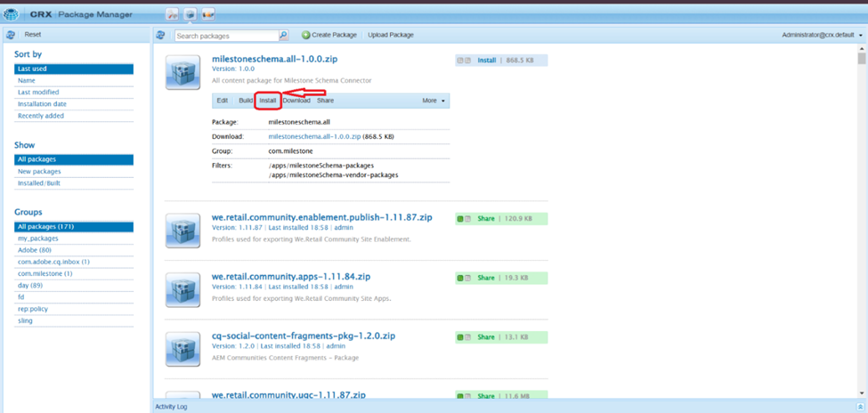Click second status icon in community.apps Share badge
Image resolution: width=868 pixels, height=413 pixels.
[x=467, y=278]
